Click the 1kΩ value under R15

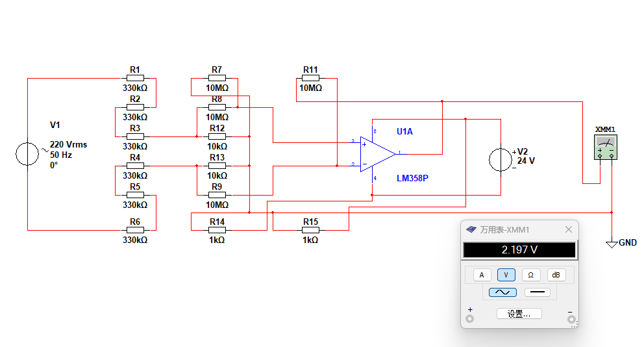(x=310, y=240)
